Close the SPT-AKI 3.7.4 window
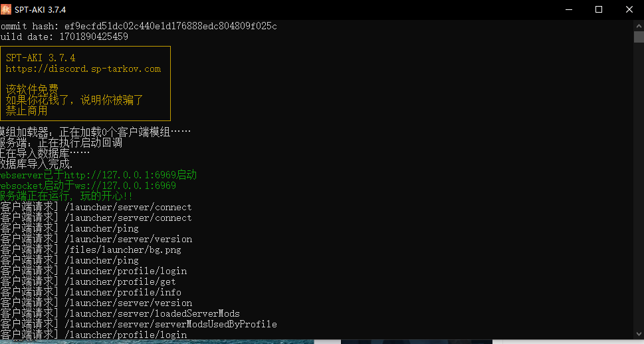644x344 pixels. pyautogui.click(x=629, y=9)
